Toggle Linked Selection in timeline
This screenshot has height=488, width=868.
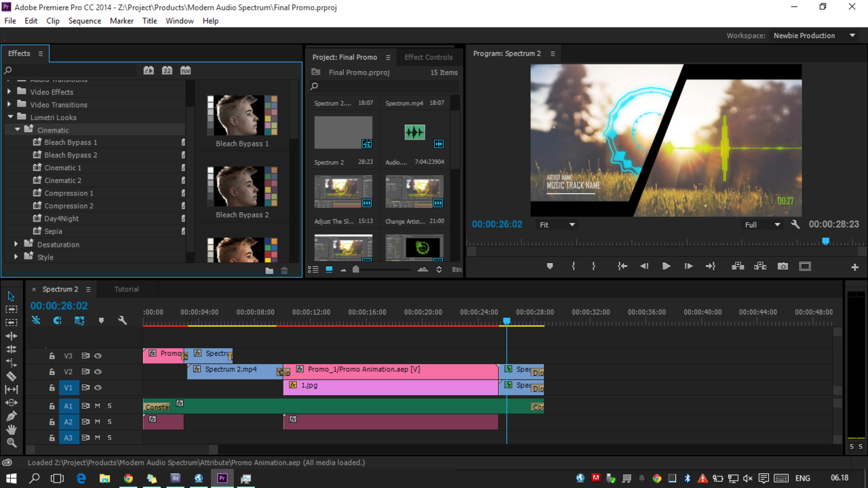point(79,321)
